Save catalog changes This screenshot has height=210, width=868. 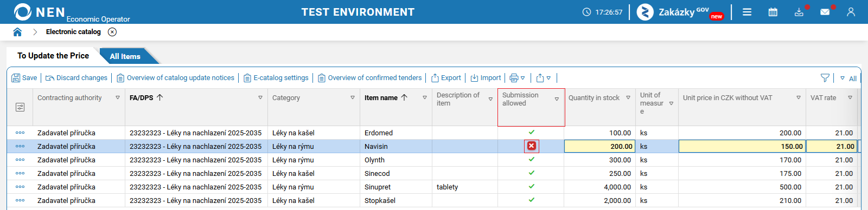click(x=24, y=78)
